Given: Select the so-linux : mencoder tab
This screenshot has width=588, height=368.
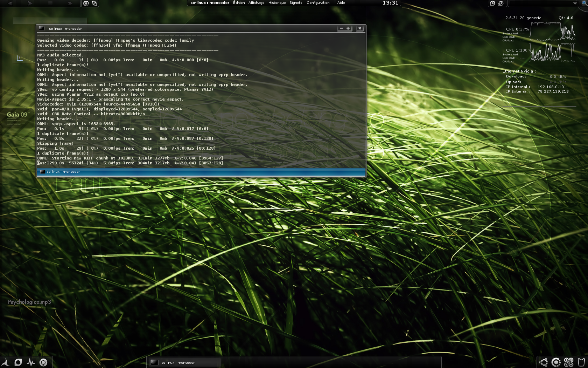Looking at the screenshot, I should tap(201, 172).
